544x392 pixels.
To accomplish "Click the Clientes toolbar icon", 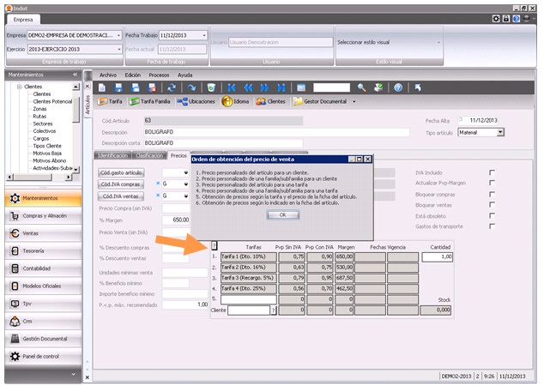I will [x=272, y=101].
